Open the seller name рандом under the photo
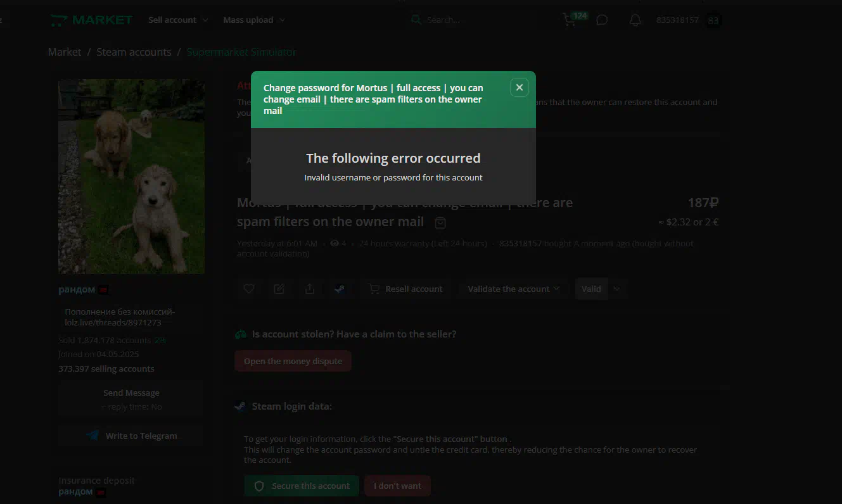 tap(77, 289)
